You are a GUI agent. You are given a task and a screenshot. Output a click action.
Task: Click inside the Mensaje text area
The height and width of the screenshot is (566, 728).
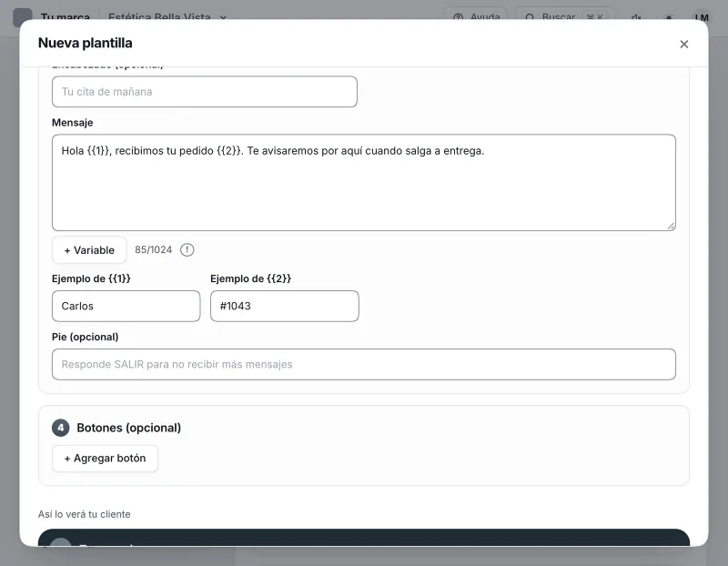click(363, 183)
